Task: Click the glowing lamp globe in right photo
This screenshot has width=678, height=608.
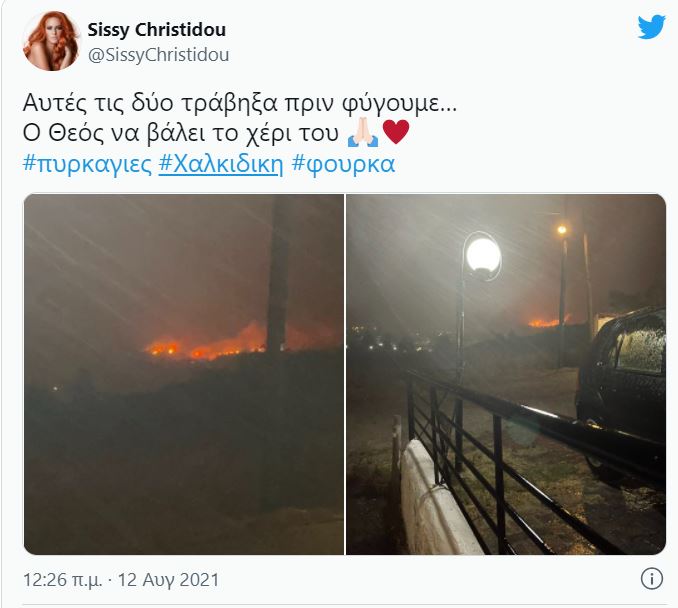Action: (x=483, y=255)
